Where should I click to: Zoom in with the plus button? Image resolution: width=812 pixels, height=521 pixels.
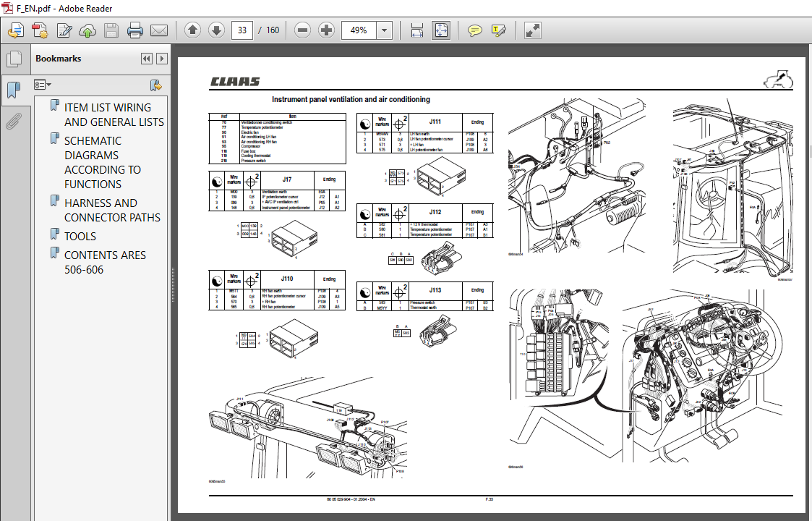tap(326, 30)
